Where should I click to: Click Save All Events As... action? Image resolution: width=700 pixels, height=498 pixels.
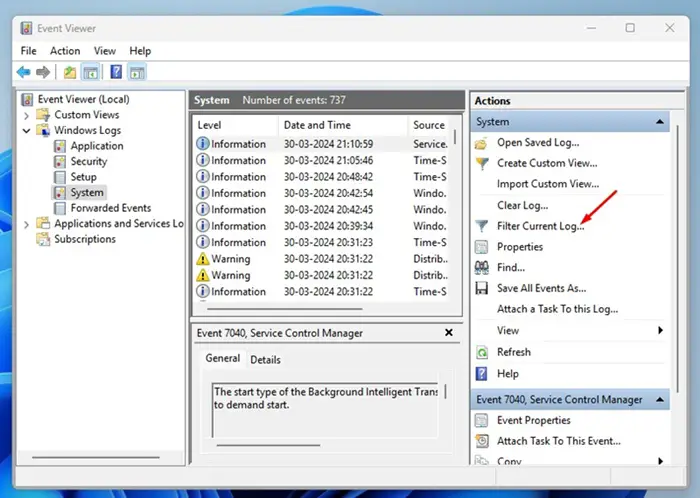542,288
